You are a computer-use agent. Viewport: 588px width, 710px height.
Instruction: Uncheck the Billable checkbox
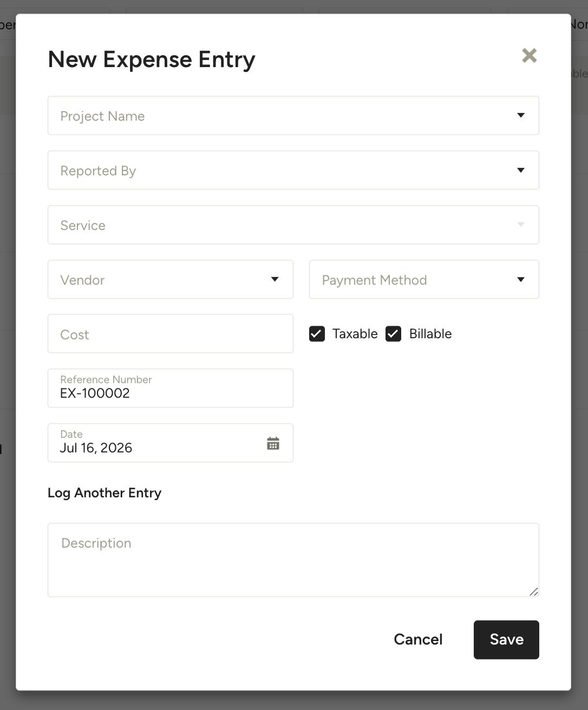(x=393, y=334)
